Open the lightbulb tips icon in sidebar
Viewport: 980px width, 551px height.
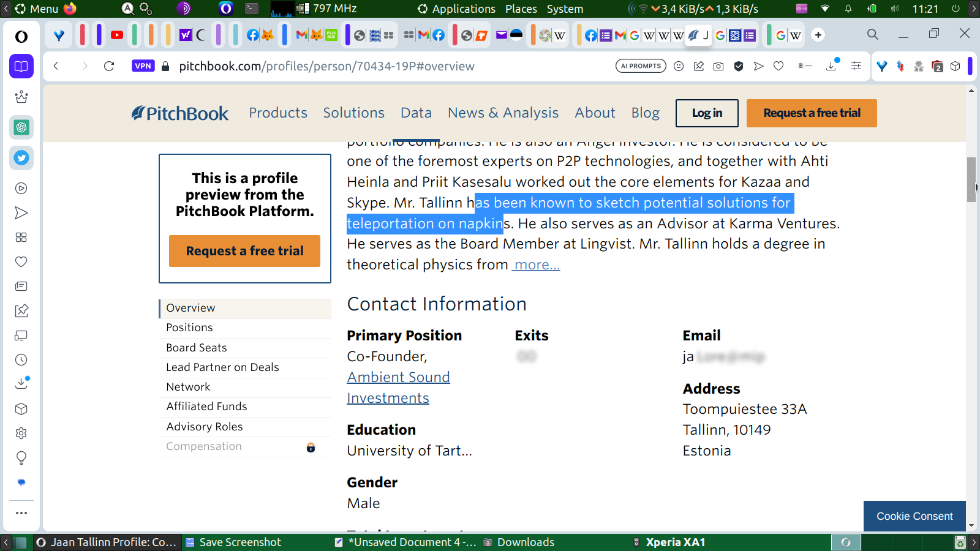(x=21, y=458)
